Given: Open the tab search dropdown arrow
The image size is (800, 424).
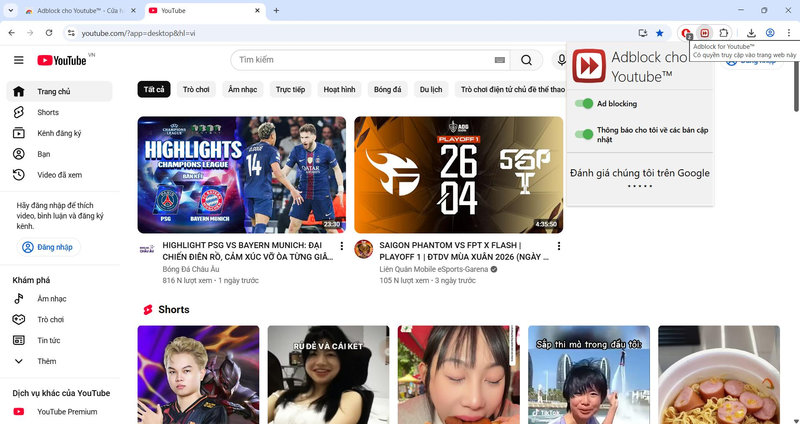Looking at the screenshot, I should [10, 10].
